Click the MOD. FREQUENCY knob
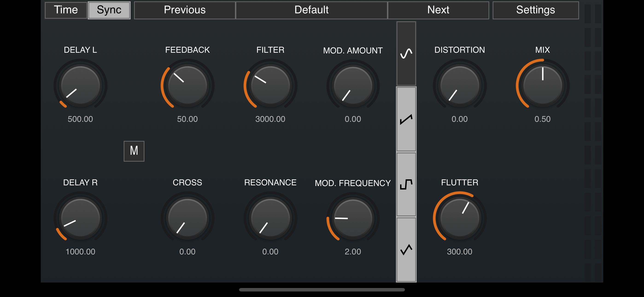The width and height of the screenshot is (644, 297). tap(353, 218)
